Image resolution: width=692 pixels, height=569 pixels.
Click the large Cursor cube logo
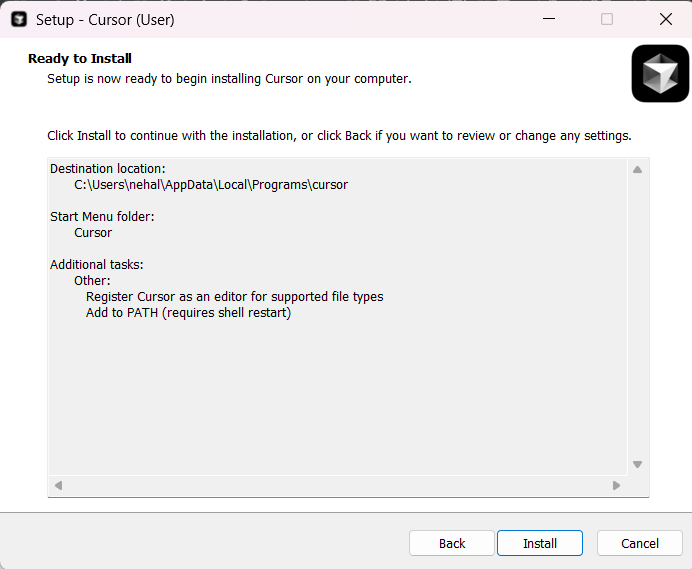click(660, 73)
